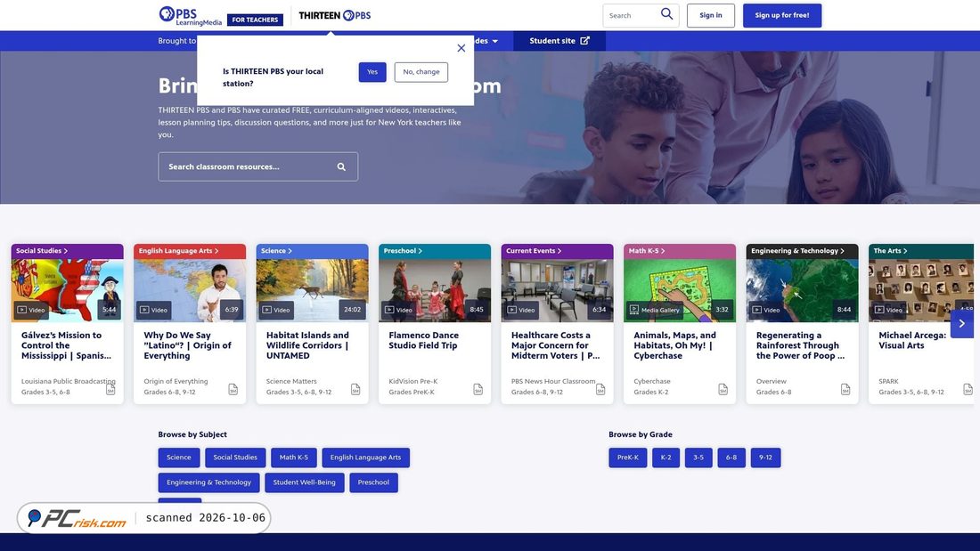Close the local station popup
Screen dimensions: 980x551
461,48
